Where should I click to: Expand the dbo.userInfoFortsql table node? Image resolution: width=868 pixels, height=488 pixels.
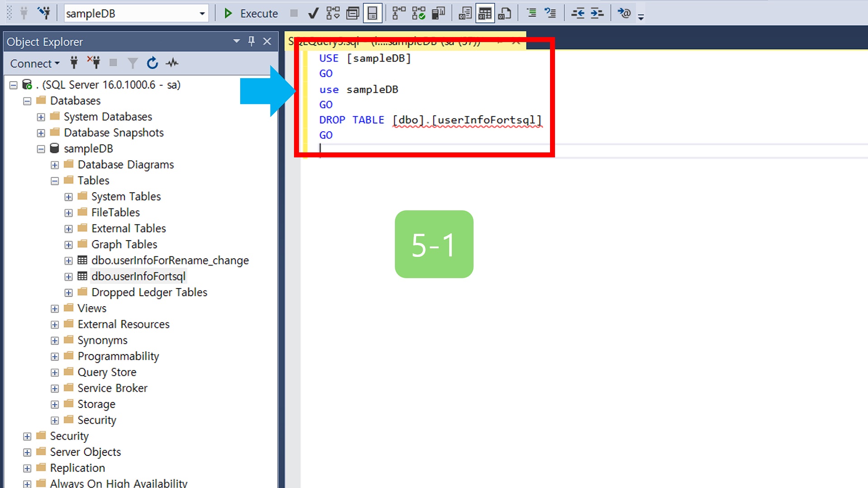tap(68, 277)
